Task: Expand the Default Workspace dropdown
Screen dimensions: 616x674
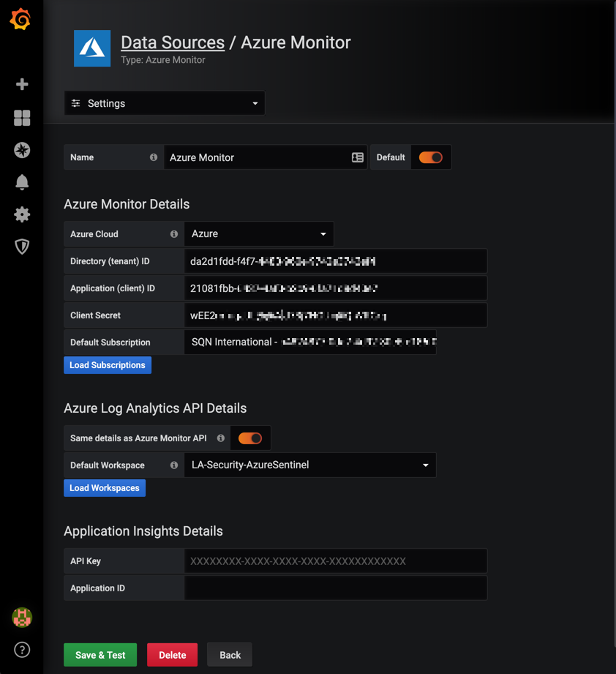Action: (425, 465)
